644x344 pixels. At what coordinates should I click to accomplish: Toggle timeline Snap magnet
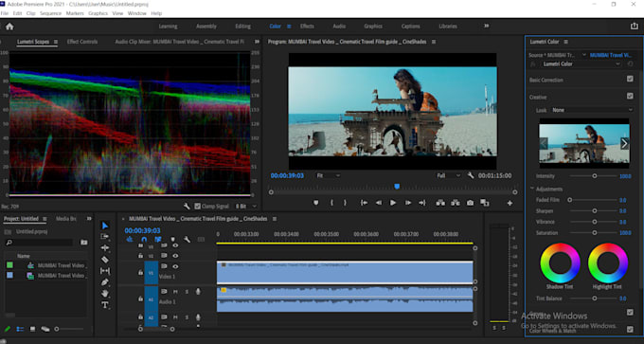tap(144, 239)
